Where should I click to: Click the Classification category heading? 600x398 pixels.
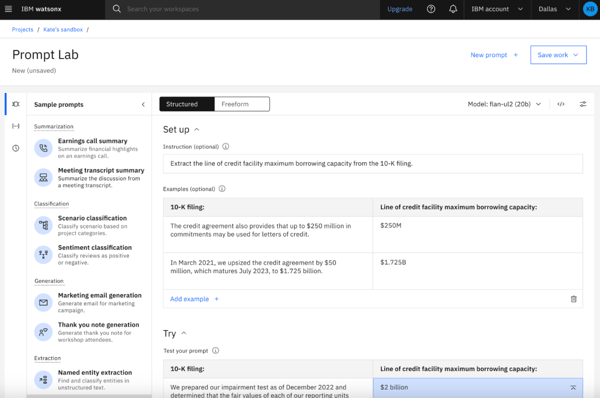pyautogui.click(x=51, y=204)
